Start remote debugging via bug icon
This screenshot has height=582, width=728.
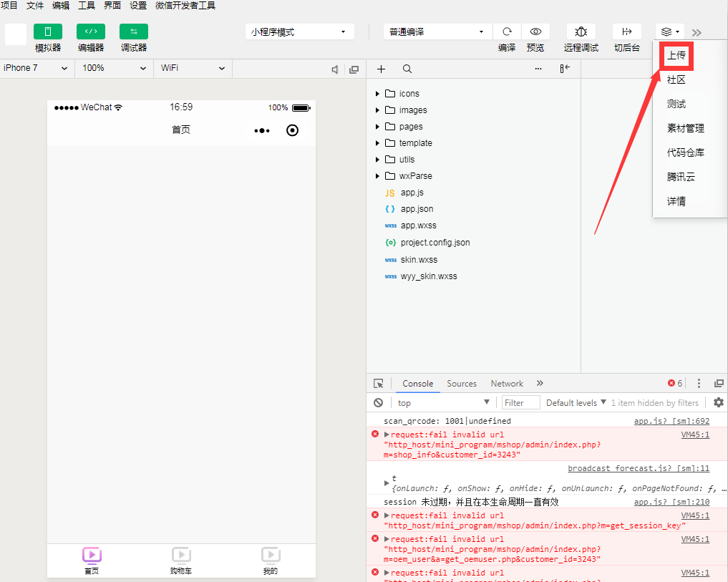(581, 31)
